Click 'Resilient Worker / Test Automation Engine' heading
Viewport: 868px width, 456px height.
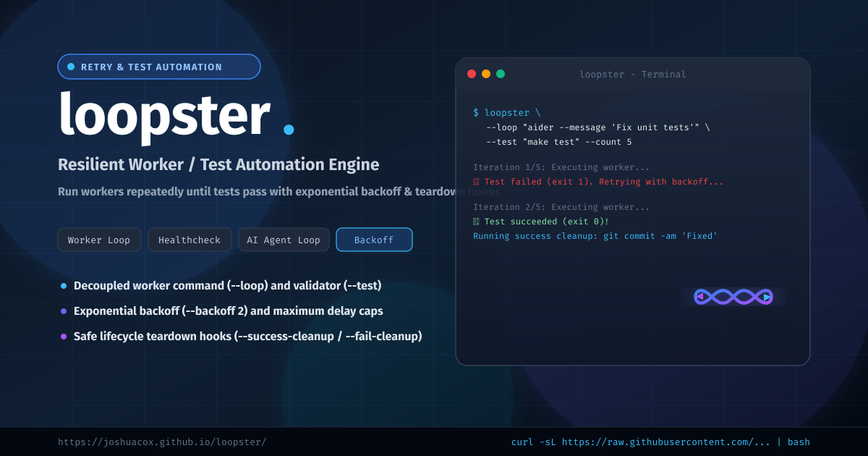coord(218,164)
